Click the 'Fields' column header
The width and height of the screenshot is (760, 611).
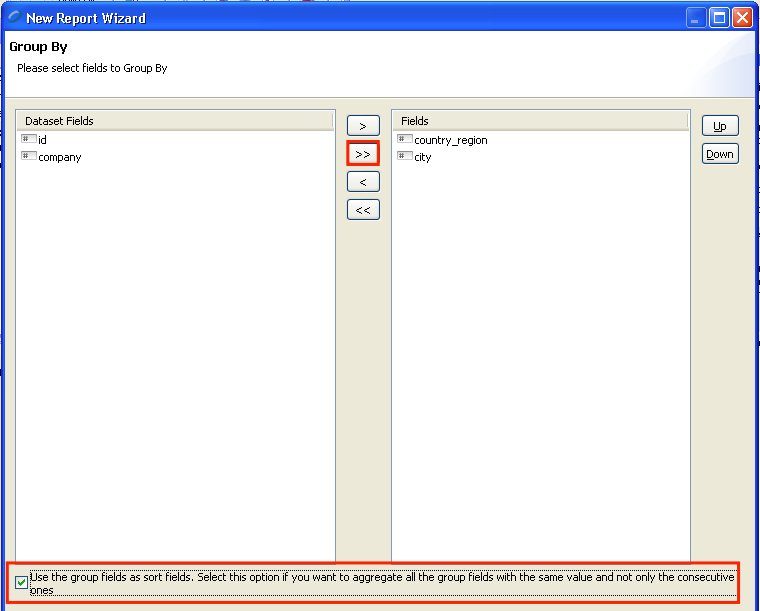(540, 121)
